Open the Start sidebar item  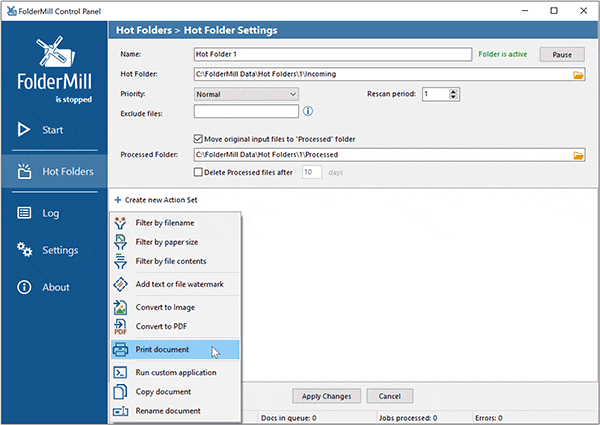(54, 130)
